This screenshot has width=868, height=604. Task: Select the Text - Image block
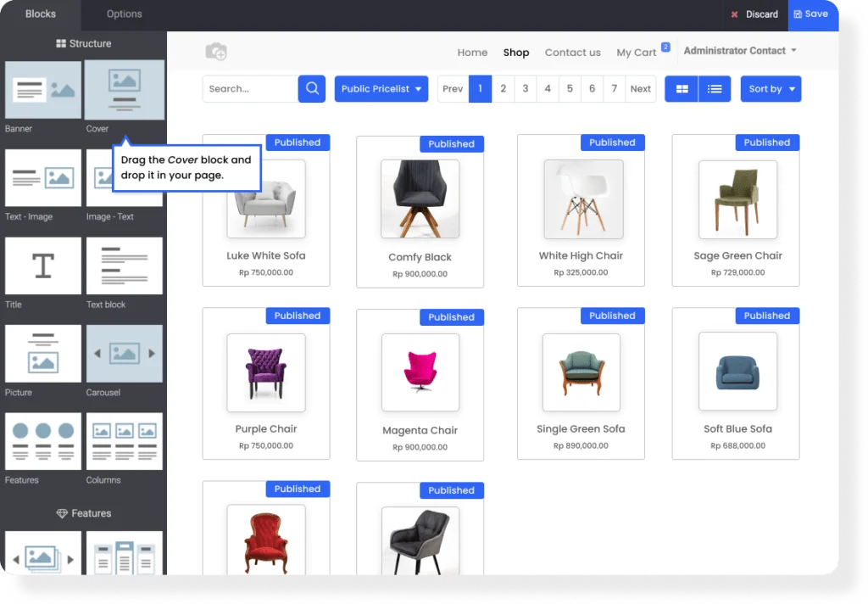click(x=43, y=178)
